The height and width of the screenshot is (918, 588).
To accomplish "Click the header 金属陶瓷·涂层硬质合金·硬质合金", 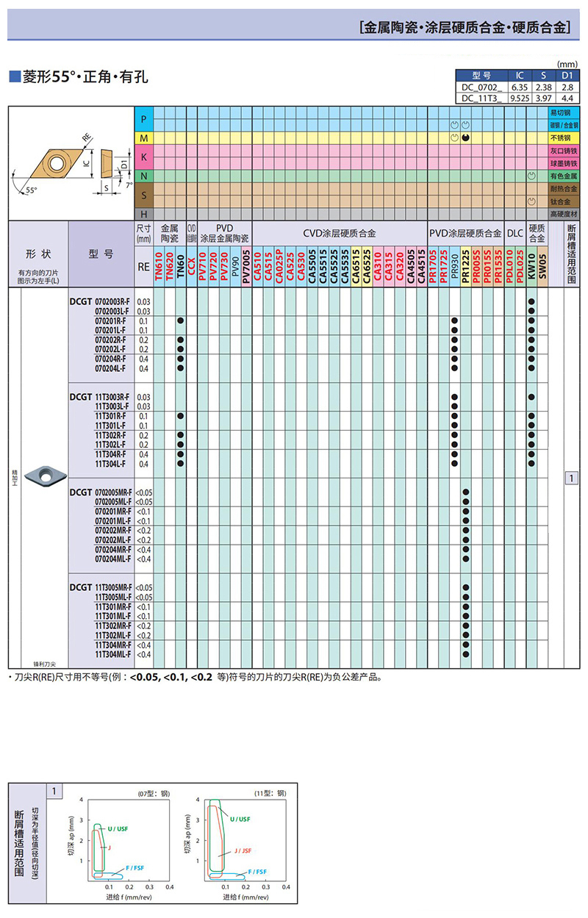I will (466, 29).
